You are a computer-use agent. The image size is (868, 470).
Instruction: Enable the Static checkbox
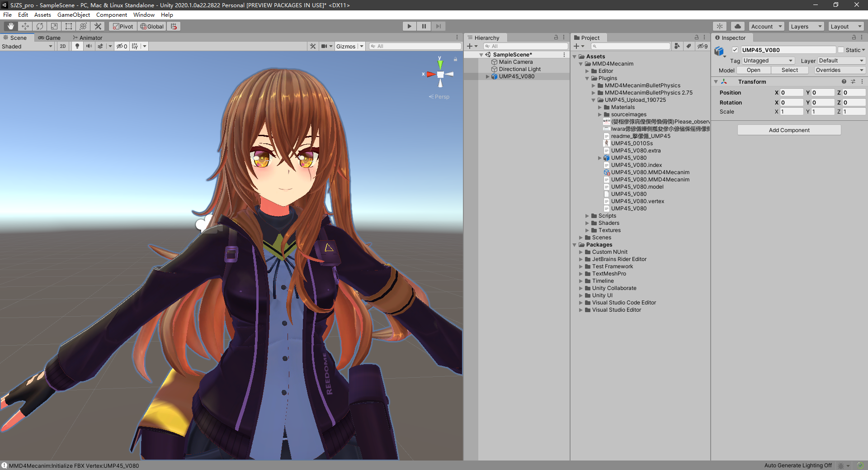pyautogui.click(x=841, y=50)
